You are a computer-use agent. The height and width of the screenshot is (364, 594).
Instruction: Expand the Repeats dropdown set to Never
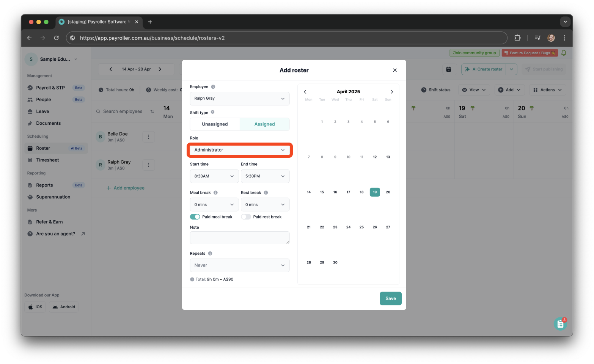[239, 265]
